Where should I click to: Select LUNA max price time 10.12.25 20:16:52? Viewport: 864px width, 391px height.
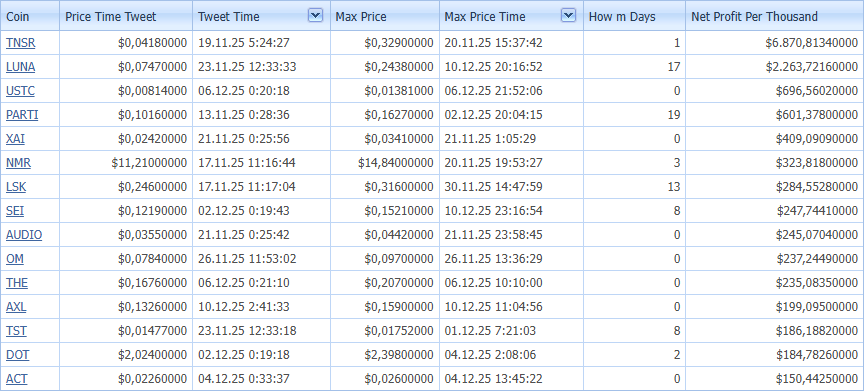[x=493, y=67]
